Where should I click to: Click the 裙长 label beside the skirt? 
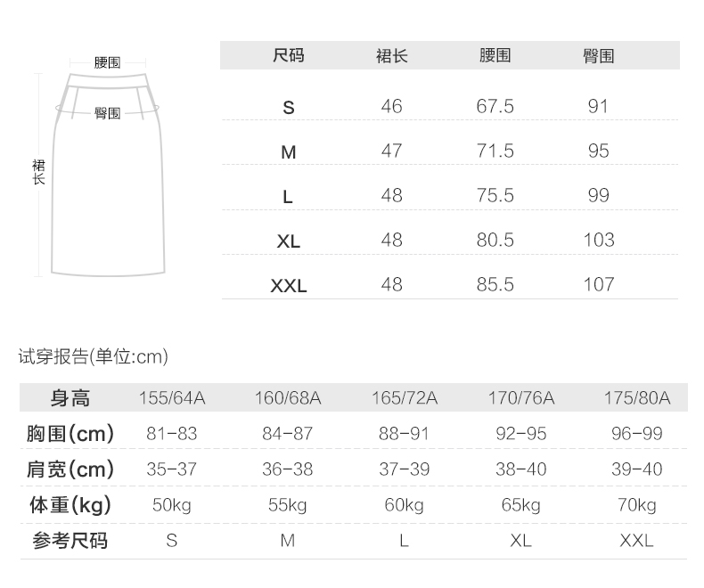(x=38, y=172)
